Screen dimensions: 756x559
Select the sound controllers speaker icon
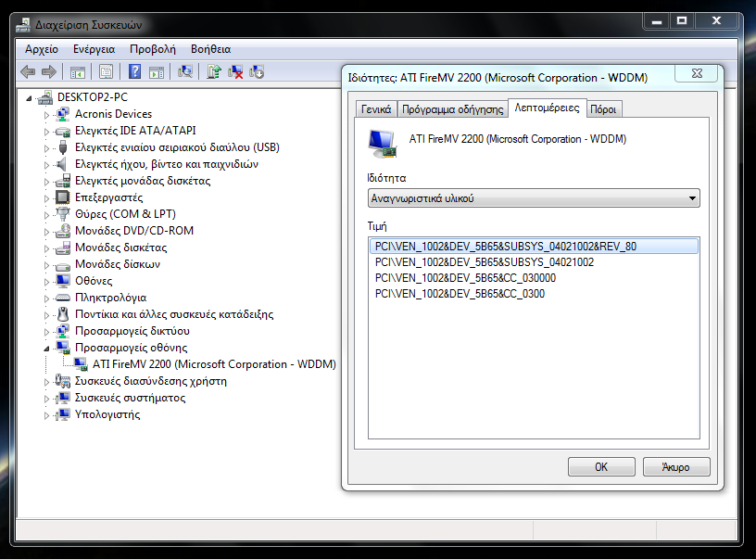(62, 164)
